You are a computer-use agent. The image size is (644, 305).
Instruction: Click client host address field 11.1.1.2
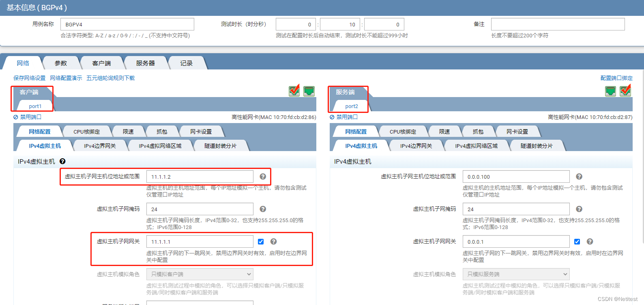[x=200, y=177]
